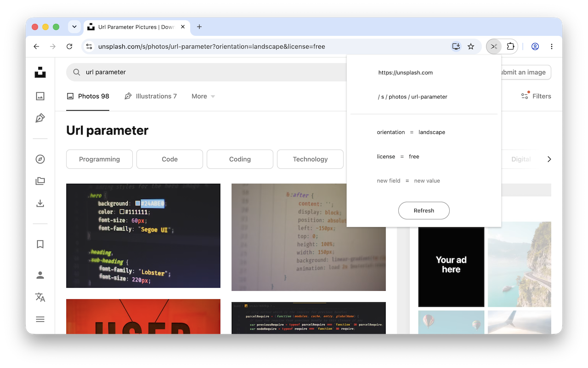Screen dimensions: 588x368
Task: Click the URL parameter extension icon
Action: (x=494, y=46)
